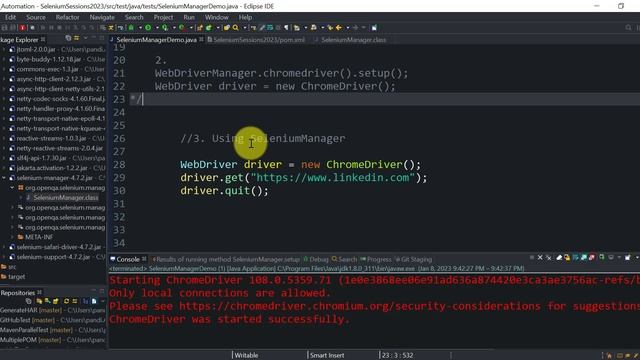
Task: Expand selenium-support-4.7.2.jar node
Action: click(4, 257)
